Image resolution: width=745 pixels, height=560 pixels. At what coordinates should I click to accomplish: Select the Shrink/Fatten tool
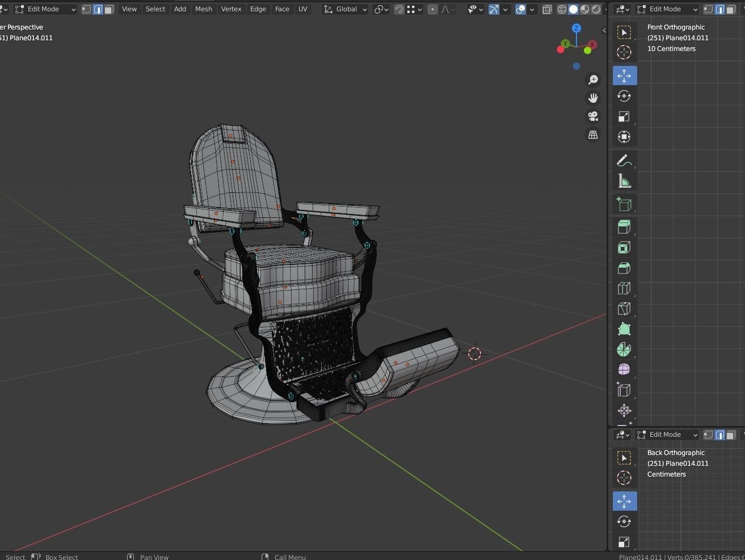(x=624, y=411)
